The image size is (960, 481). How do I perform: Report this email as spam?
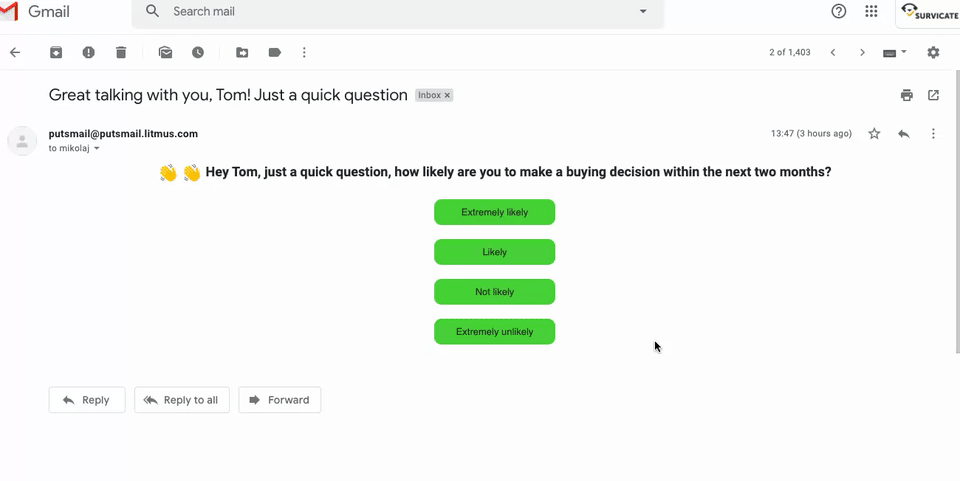89,52
